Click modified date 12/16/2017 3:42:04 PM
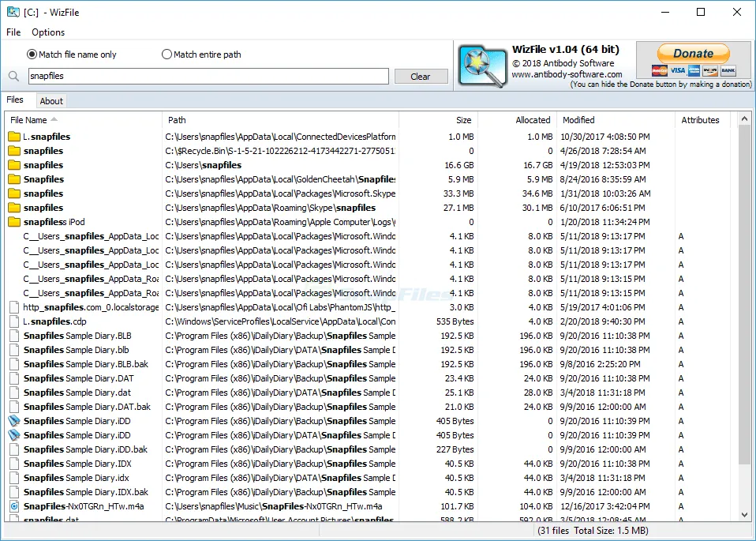The width and height of the screenshot is (756, 541). coord(605,506)
